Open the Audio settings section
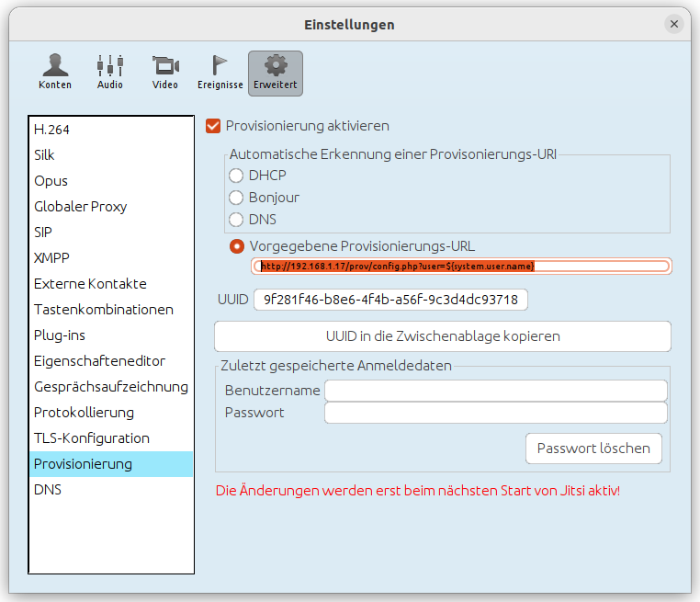This screenshot has height=602, width=700. (x=110, y=72)
